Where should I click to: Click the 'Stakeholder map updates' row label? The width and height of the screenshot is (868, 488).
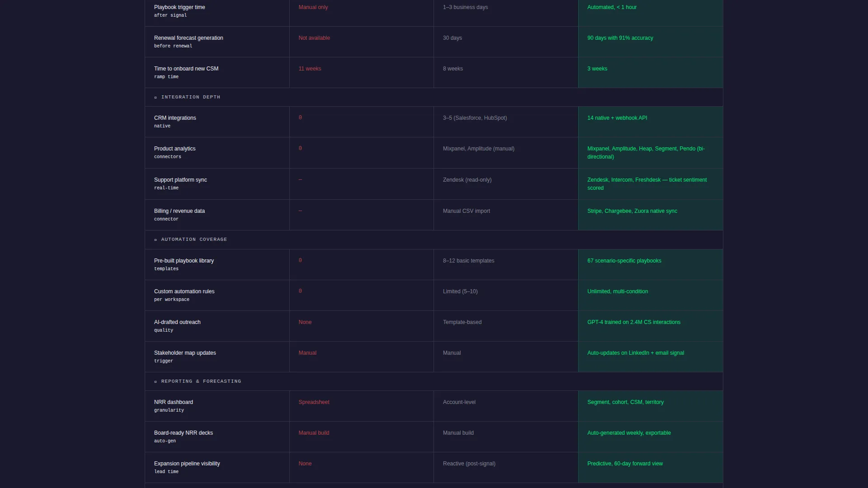coord(185,353)
